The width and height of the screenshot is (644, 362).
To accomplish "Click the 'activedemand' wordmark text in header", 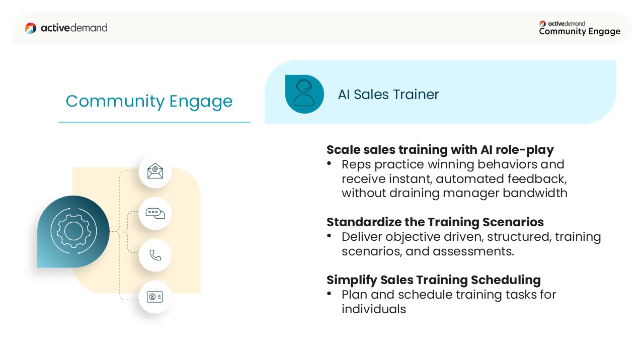I will pyautogui.click(x=74, y=28).
